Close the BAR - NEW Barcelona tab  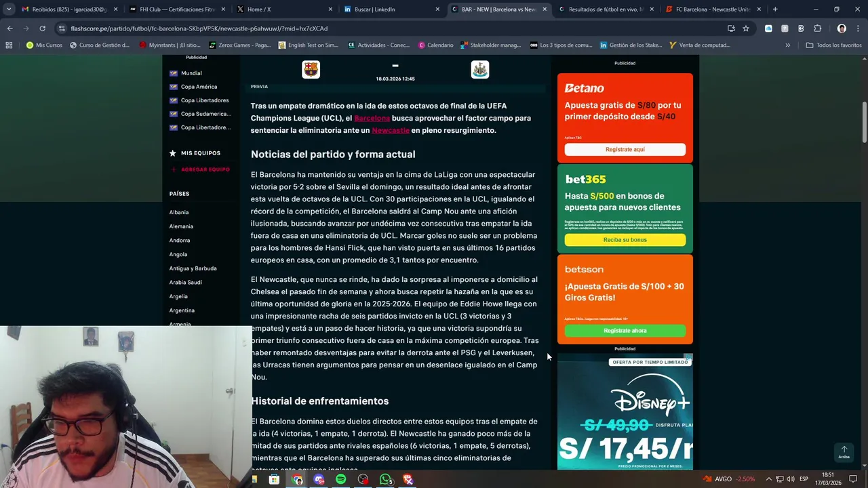tap(545, 9)
